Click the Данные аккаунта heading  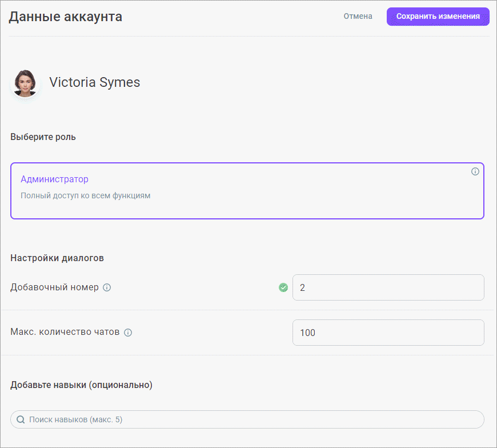pos(65,17)
